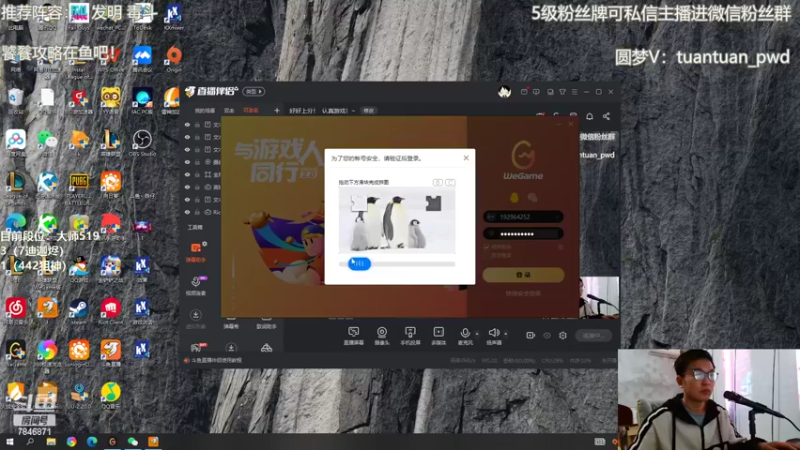Click the yellow 登录 login button
Image resolution: width=800 pixels, height=450 pixels.
click(x=523, y=274)
